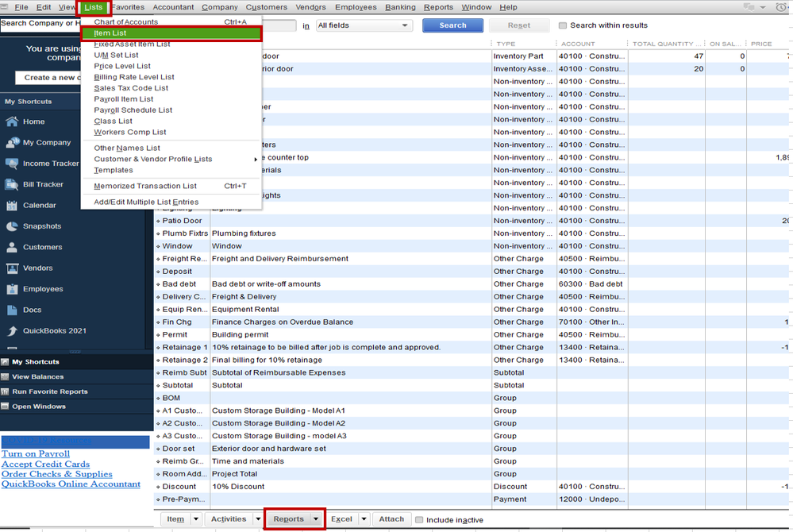Click the Reports button at bottom

[288, 519]
